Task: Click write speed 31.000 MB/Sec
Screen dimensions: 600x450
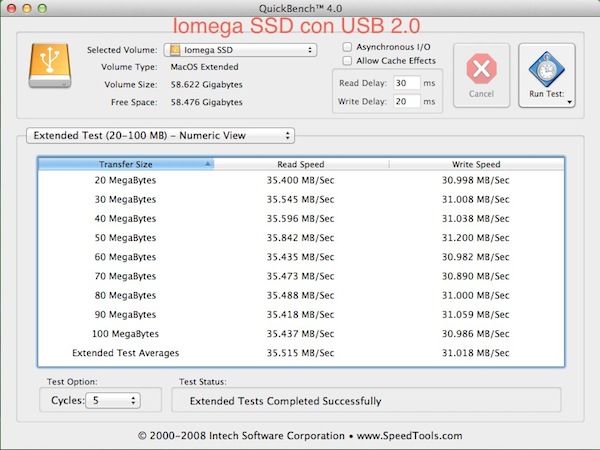Action: 476,295
